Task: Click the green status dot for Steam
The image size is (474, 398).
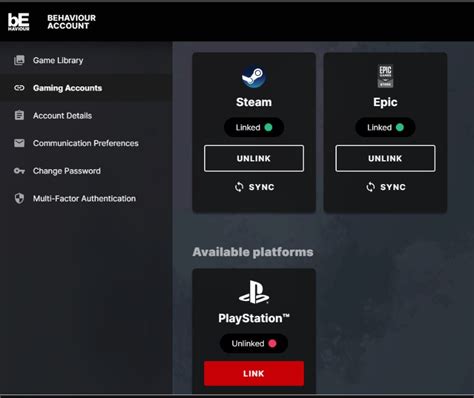Action: tap(268, 127)
